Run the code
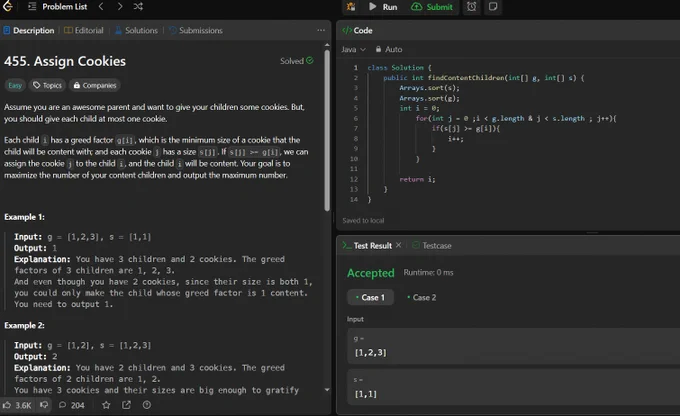The image size is (680, 416). 383,7
